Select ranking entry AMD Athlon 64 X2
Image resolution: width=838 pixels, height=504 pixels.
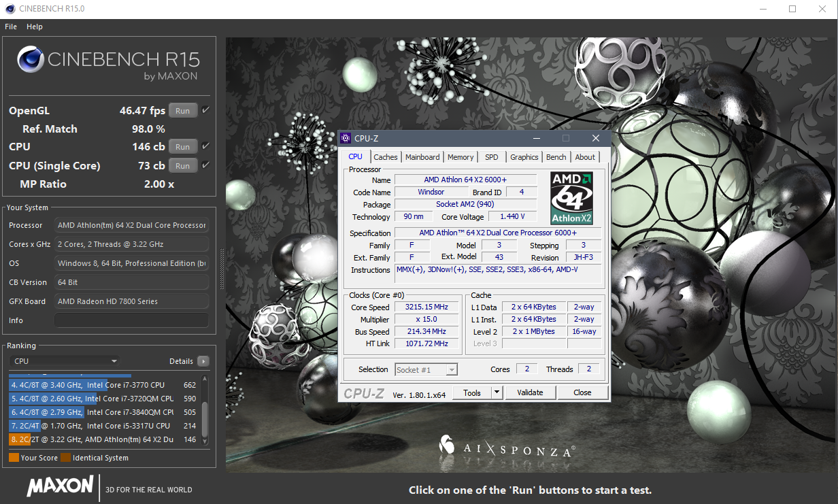point(104,439)
